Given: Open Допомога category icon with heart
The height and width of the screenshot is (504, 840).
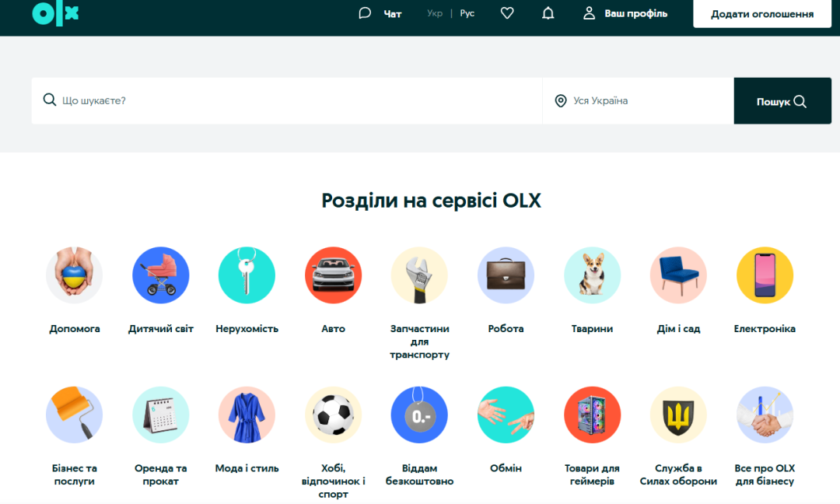Looking at the screenshot, I should point(75,275).
